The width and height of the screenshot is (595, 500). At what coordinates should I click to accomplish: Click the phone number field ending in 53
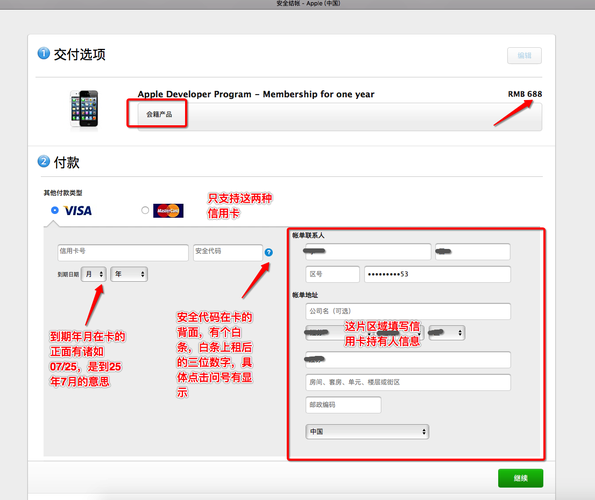[x=438, y=274]
